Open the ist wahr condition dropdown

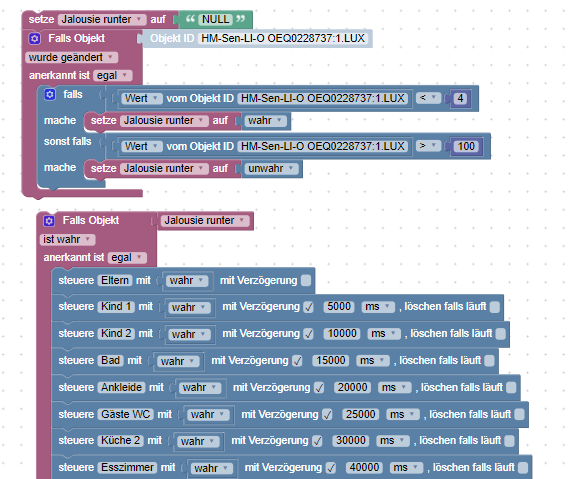[x=67, y=240]
